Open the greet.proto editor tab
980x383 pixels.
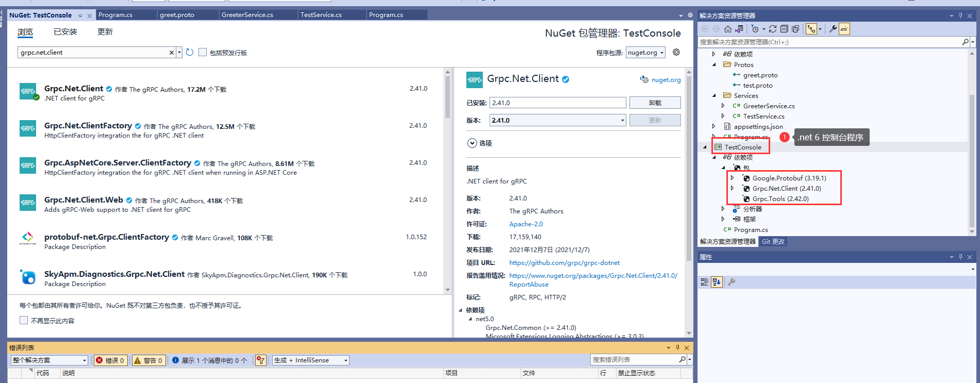coord(188,15)
